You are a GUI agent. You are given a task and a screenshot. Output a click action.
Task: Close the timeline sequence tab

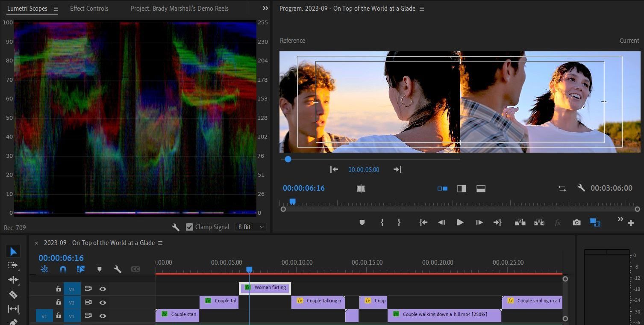pyautogui.click(x=36, y=243)
